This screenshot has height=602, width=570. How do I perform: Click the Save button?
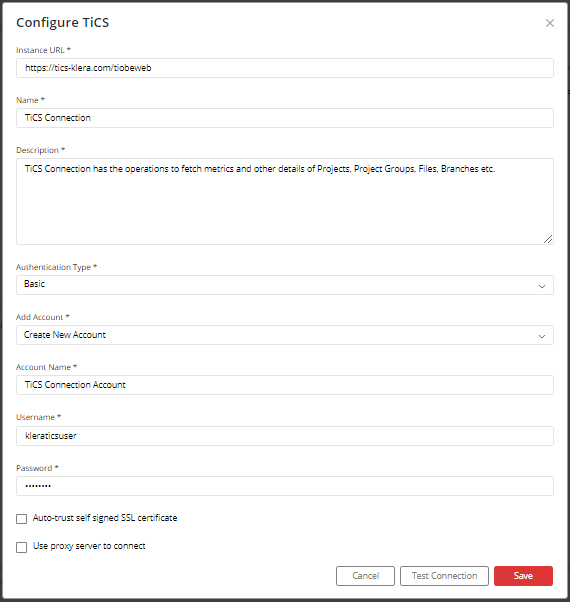(x=523, y=576)
